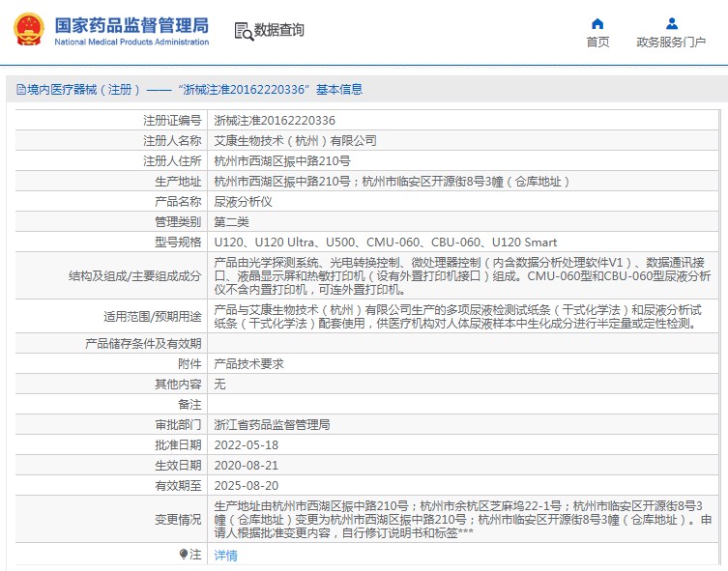Click the 生产地址 label
This screenshot has width=728, height=571.
(x=178, y=182)
